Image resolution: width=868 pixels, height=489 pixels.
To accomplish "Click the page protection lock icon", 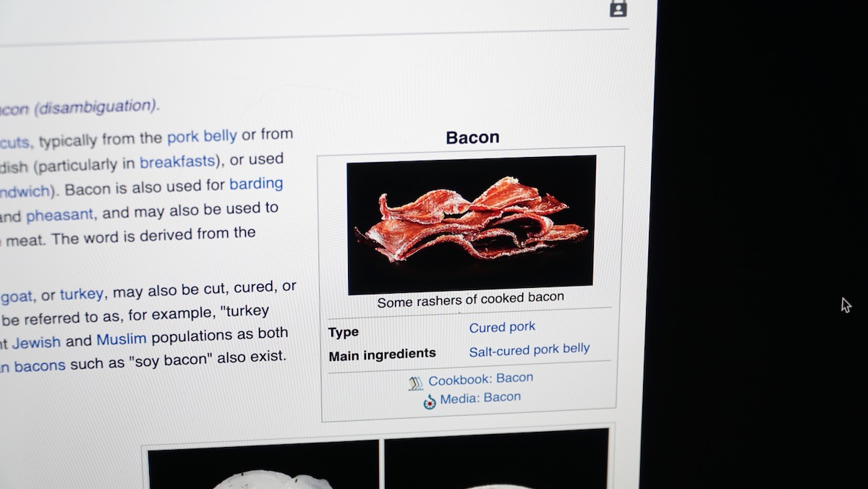I will coord(618,7).
